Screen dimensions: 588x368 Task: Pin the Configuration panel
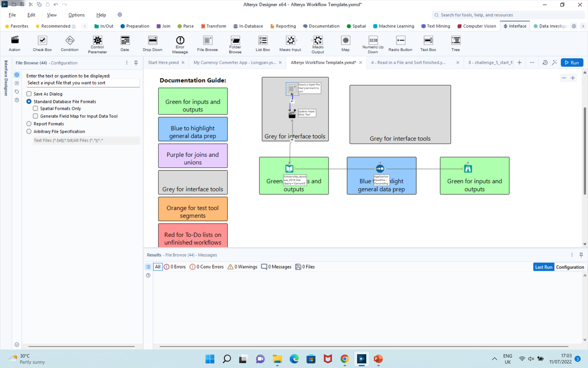point(136,63)
